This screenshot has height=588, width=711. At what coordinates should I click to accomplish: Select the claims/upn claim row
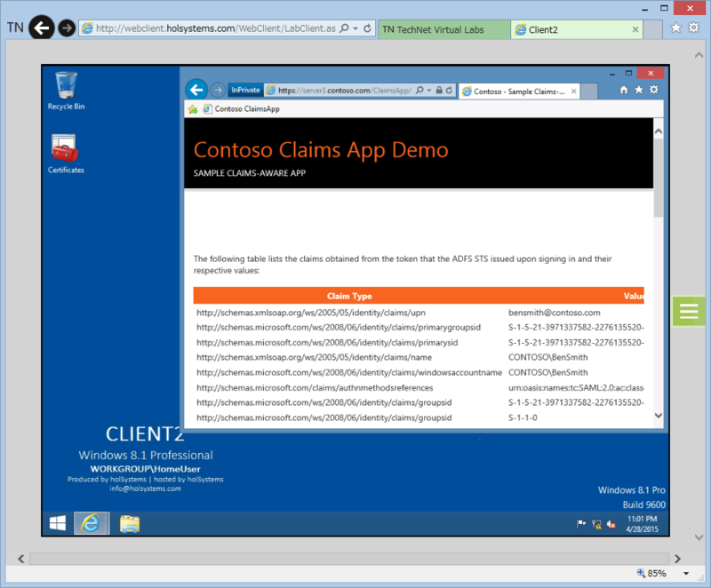point(419,313)
